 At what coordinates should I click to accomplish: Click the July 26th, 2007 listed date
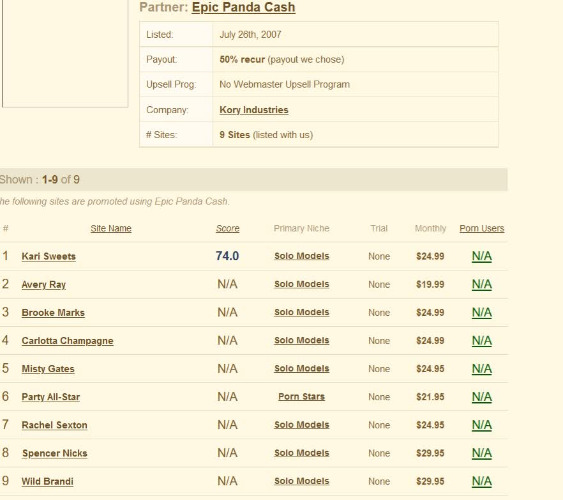point(250,34)
